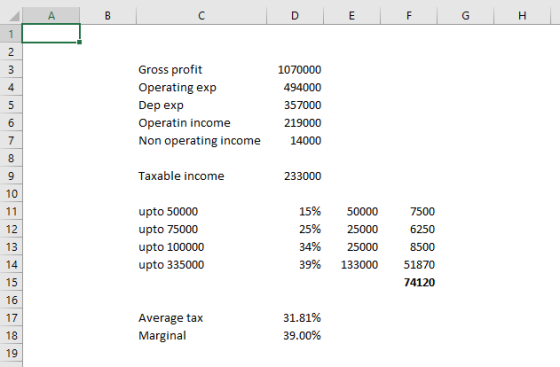Click the 357000 value cell
This screenshot has width=560, height=367.
[x=295, y=105]
